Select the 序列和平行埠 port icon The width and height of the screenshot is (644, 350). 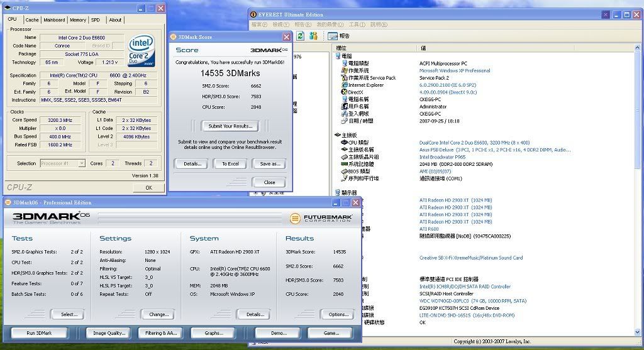click(x=345, y=178)
